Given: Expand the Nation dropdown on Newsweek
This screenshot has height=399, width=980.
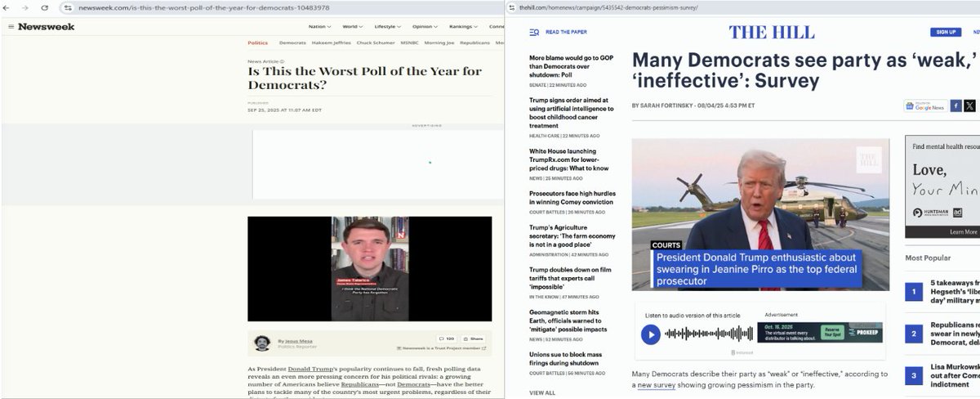Looking at the screenshot, I should tap(319, 27).
